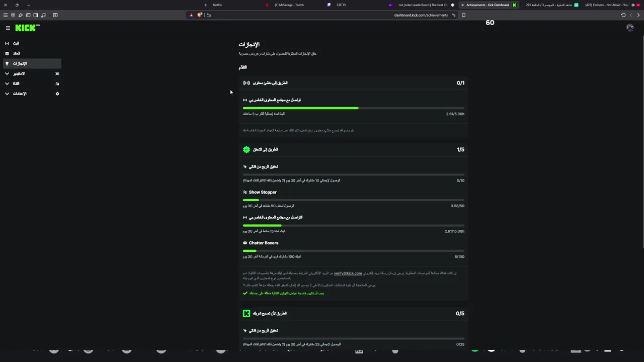Click the Chatter Boxers chat bubble icon
This screenshot has height=362, width=644.
(x=245, y=243)
